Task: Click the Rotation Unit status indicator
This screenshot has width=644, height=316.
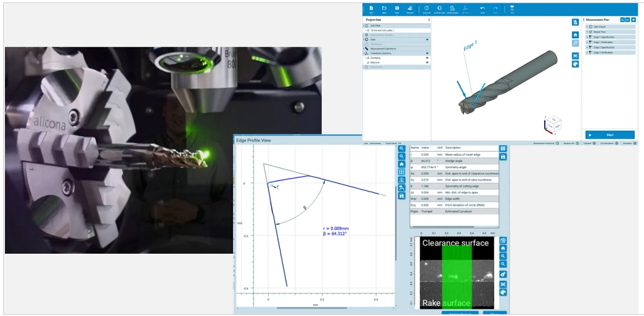Action: [x=577, y=144]
